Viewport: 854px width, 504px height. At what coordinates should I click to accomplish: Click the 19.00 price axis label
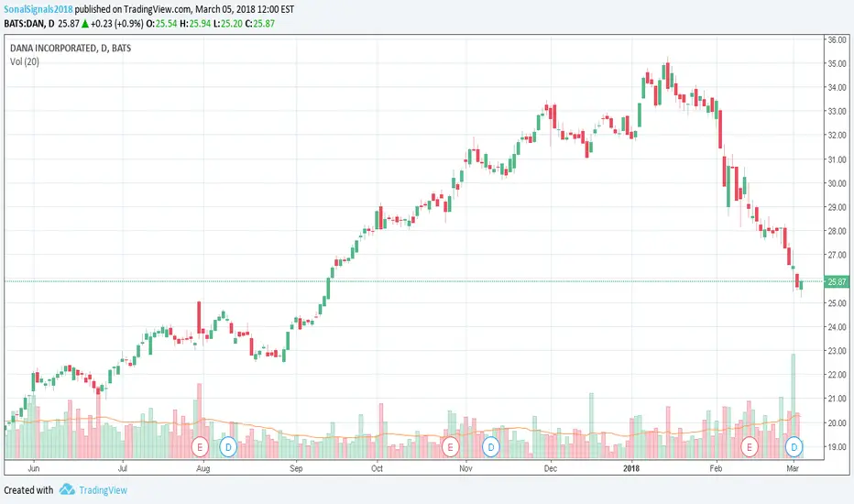[838, 447]
